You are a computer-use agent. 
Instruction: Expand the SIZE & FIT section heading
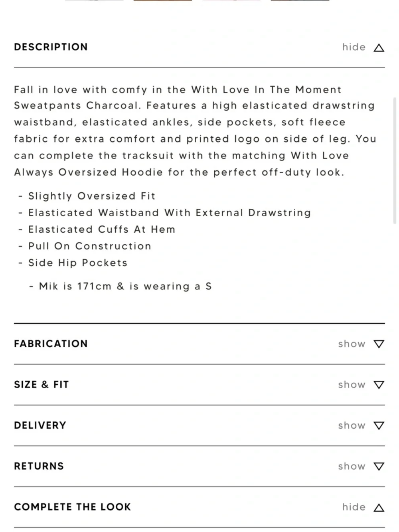(41, 384)
